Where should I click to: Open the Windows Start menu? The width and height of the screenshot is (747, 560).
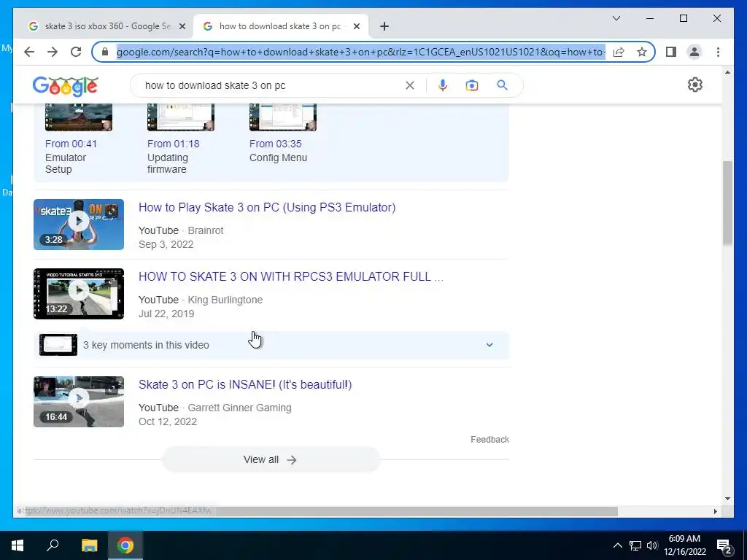coord(18,545)
